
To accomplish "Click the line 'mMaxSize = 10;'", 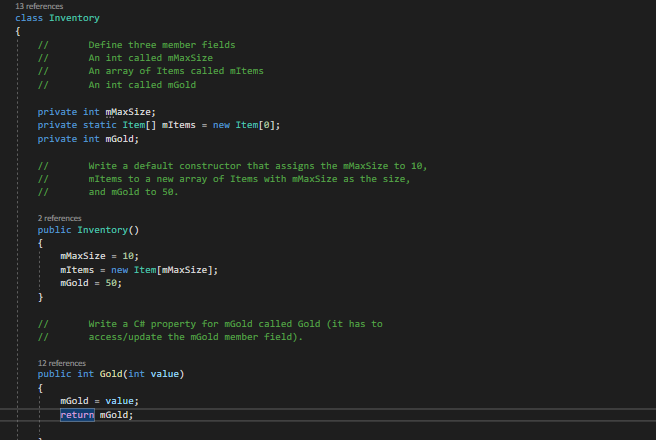I will pos(99,256).
